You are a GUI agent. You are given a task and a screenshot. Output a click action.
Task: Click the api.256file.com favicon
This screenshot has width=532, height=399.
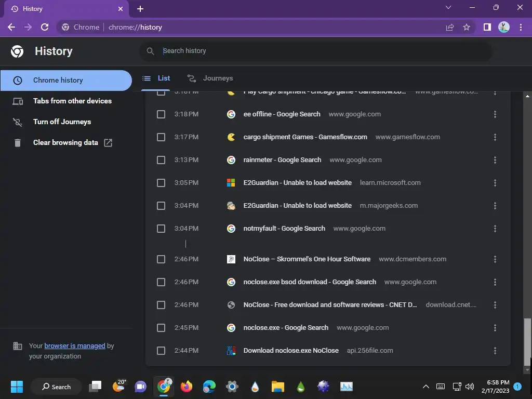[231, 351]
